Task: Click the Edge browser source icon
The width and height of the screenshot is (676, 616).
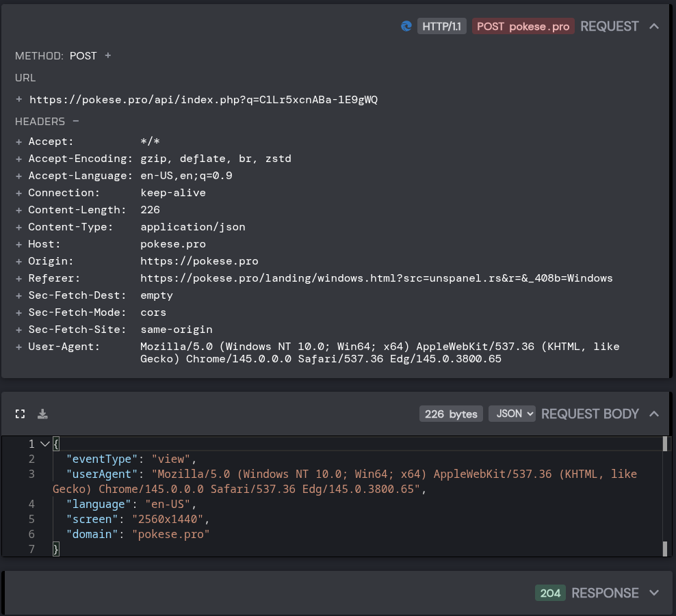Action: pos(406,26)
